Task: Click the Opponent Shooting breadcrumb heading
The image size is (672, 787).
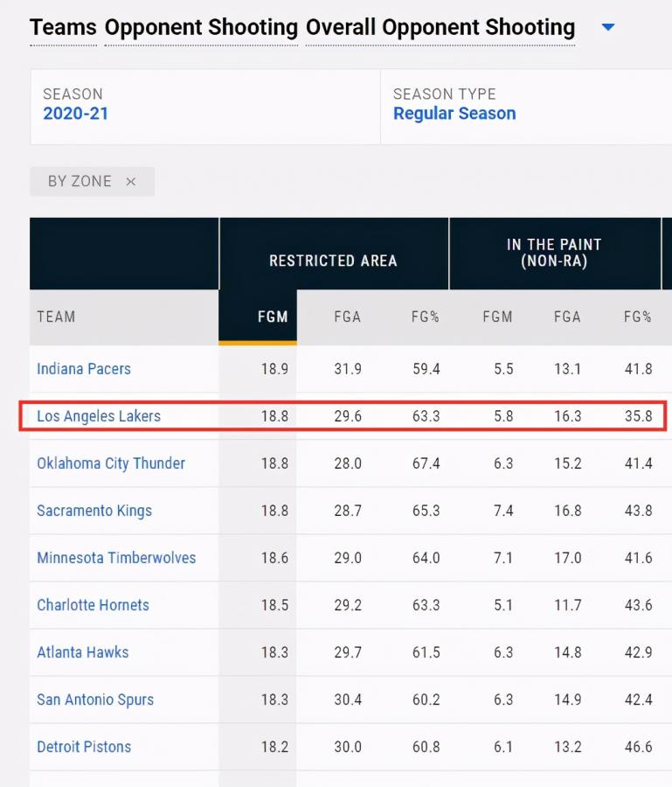Action: 201,28
